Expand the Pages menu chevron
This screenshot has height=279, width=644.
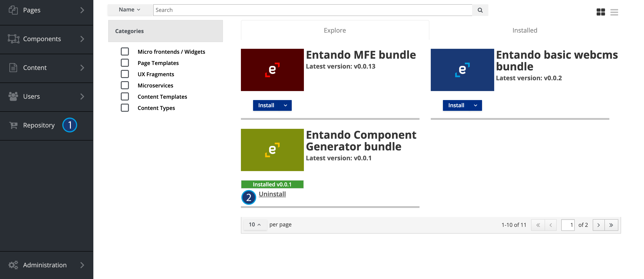82,10
